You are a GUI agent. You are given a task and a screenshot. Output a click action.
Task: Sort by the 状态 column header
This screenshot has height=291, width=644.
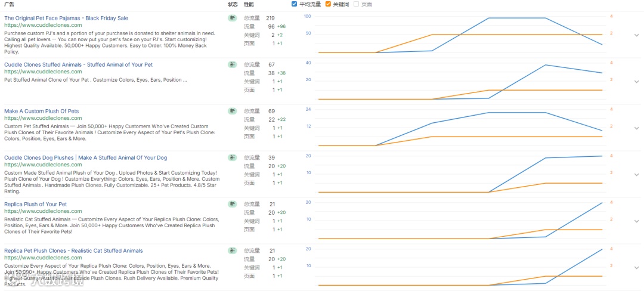233,4
